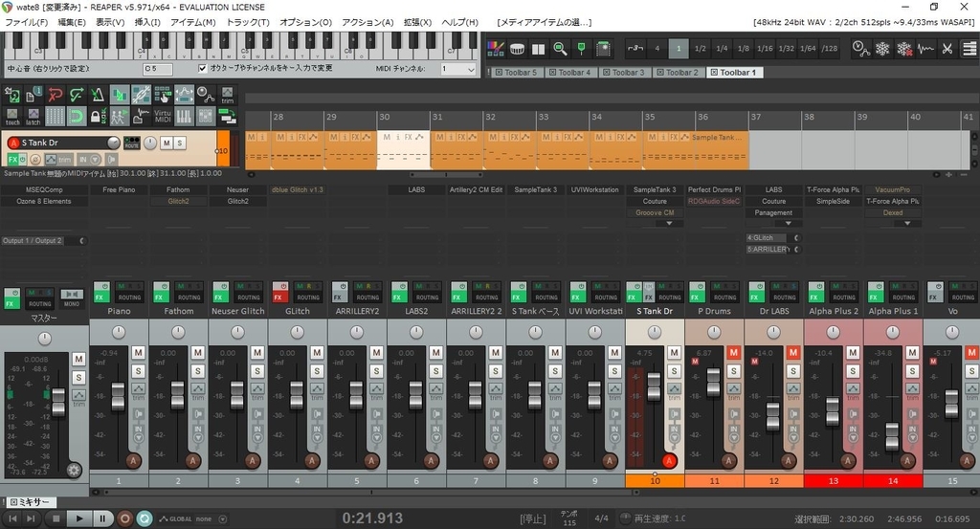
Task: Solo S Tank Dr in track panel
Action: click(x=179, y=143)
